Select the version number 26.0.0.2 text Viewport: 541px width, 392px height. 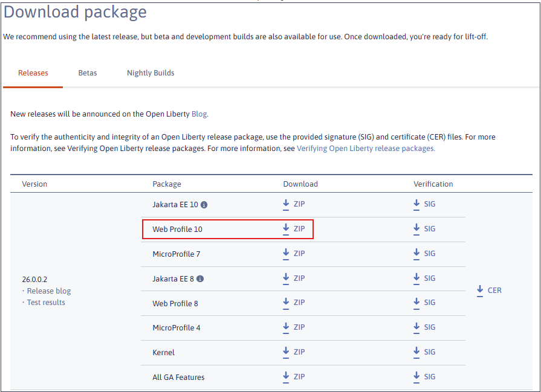click(x=34, y=280)
